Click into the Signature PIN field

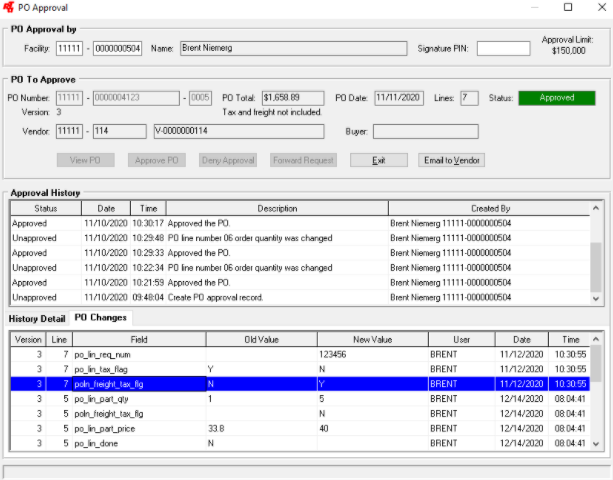pyautogui.click(x=503, y=48)
